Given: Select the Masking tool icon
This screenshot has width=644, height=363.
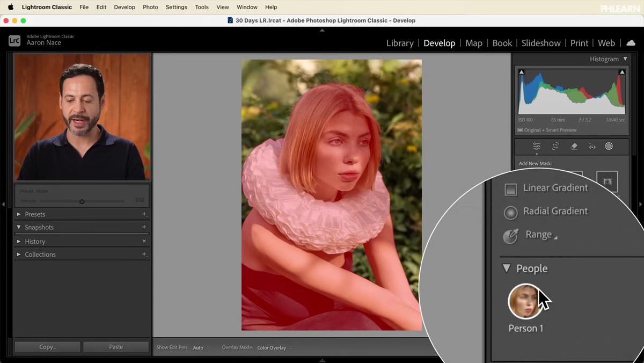Looking at the screenshot, I should click(x=609, y=146).
